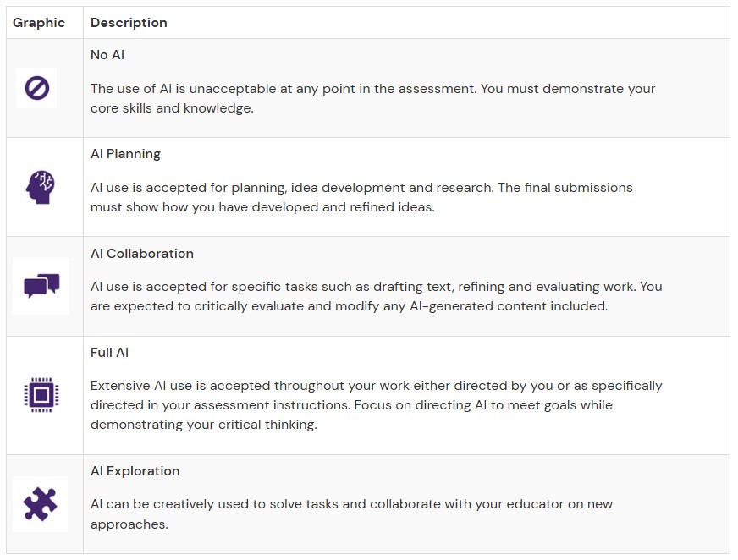Select the Full AI heading
Viewport: 738px width, 560px height.
[109, 353]
